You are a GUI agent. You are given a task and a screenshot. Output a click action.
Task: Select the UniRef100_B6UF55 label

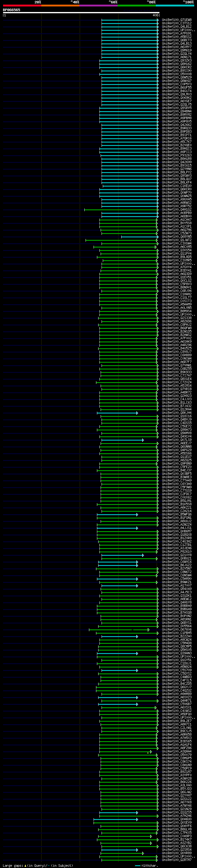pos(177,88)
